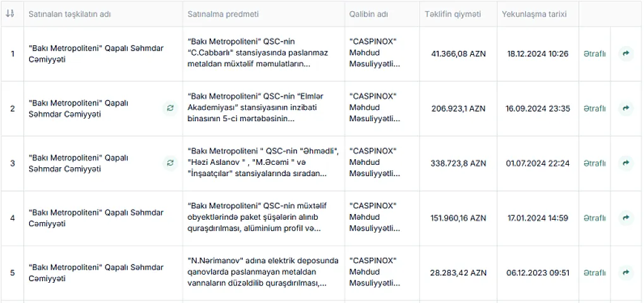The height and width of the screenshot is (303, 644).
Task: Share row 2 tender worth 206.923,1 AZN
Action: coord(626,108)
